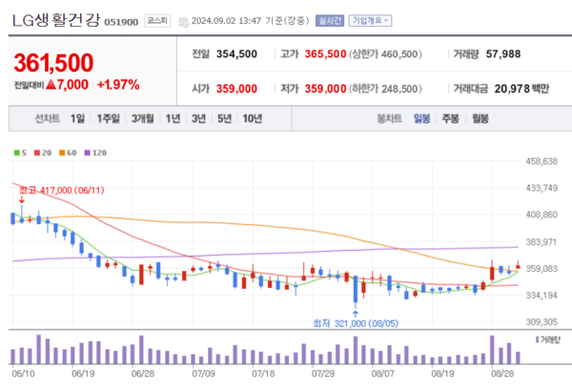Switch to the 주봉 weekly candle chart

[x=451, y=118]
